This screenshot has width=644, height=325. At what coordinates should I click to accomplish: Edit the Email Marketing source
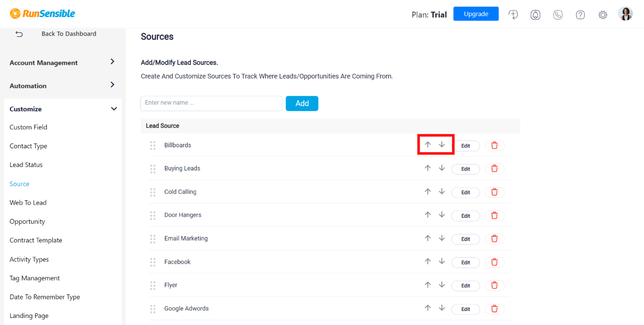click(465, 239)
